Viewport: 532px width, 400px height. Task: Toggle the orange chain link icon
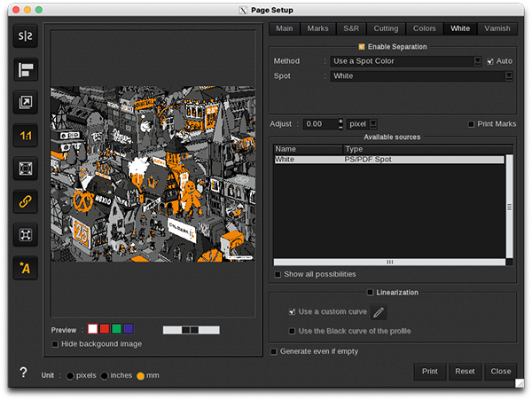coord(25,201)
